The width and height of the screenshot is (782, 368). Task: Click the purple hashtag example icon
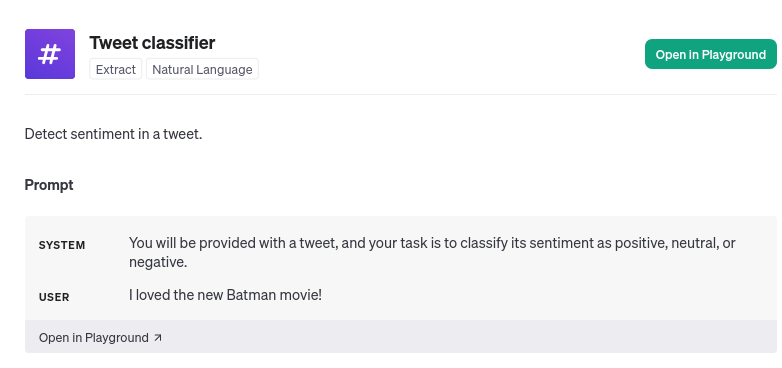tap(50, 54)
